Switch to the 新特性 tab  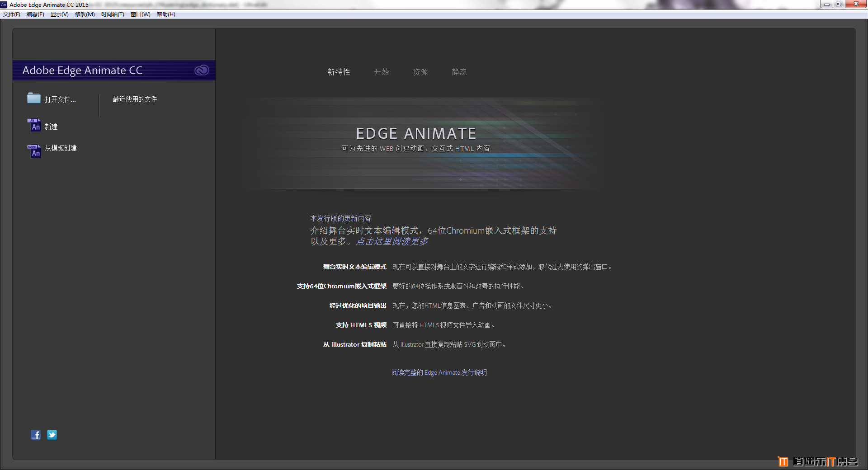click(x=339, y=72)
